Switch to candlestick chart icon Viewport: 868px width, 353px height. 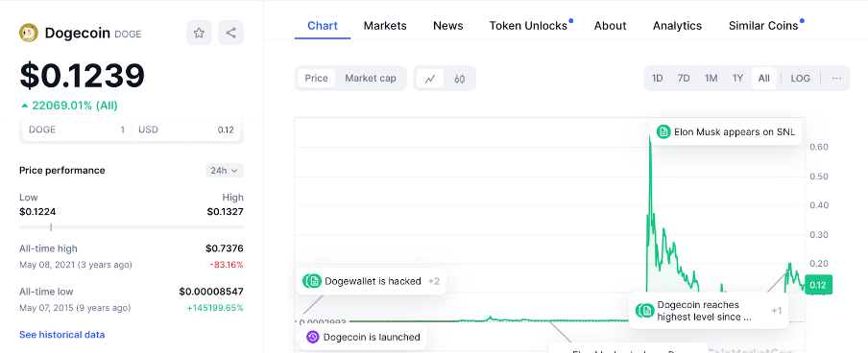point(460,79)
